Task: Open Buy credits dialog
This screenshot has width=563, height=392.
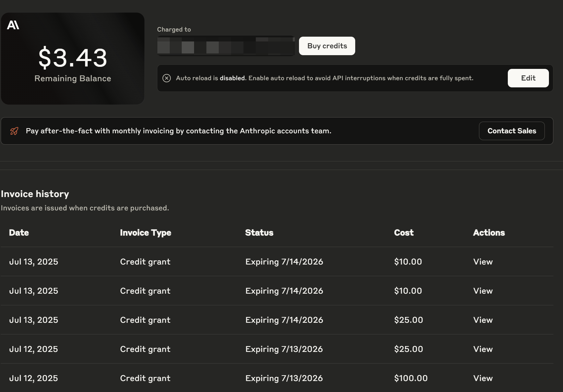Action: pyautogui.click(x=327, y=46)
